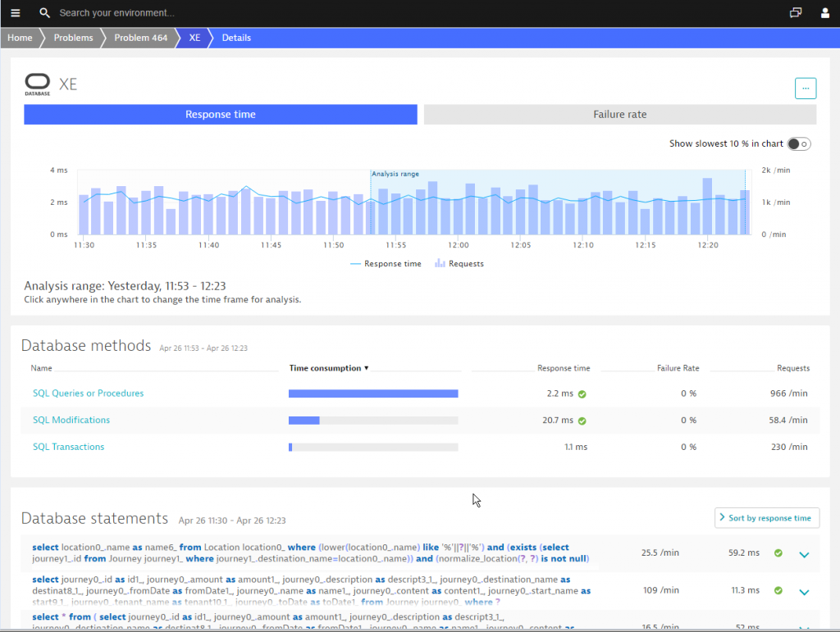The height and width of the screenshot is (632, 840).
Task: Open SQL Queries or Procedures link
Action: (89, 393)
